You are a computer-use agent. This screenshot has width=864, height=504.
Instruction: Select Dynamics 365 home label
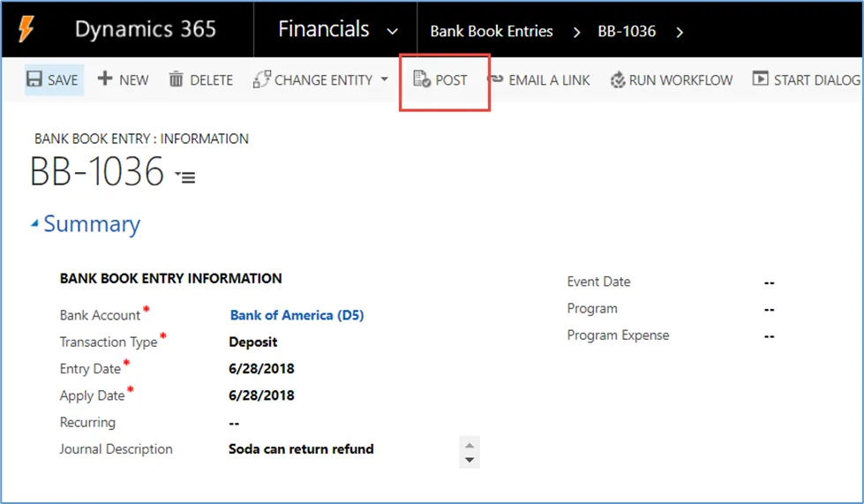[x=146, y=29]
